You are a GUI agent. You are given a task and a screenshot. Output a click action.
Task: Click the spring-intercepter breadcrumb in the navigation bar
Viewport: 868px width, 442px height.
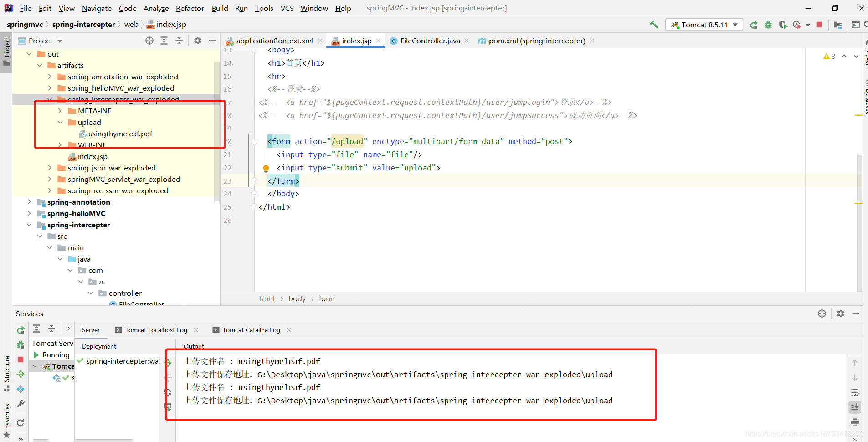pyautogui.click(x=83, y=25)
